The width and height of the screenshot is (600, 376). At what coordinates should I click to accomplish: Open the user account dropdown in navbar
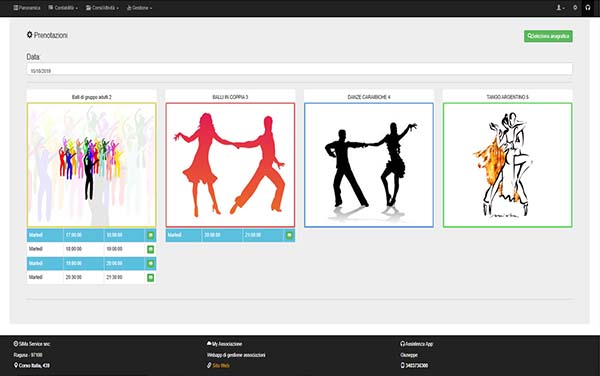(560, 8)
